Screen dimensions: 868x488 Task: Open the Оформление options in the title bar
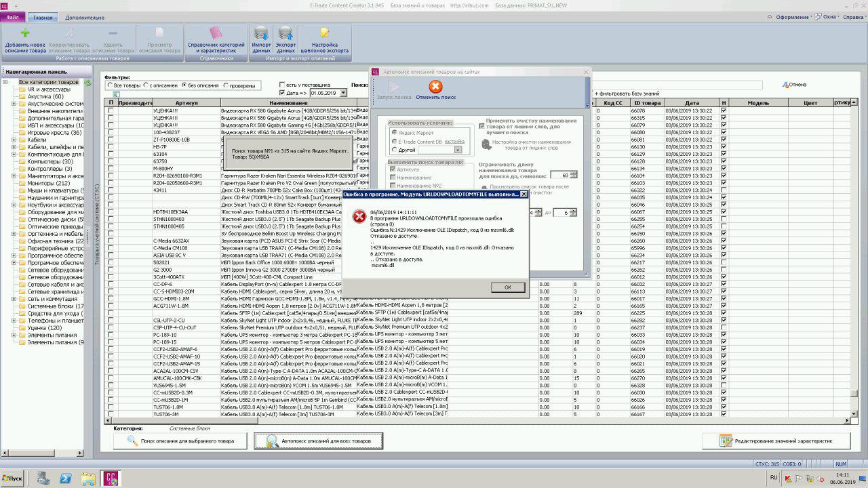(x=792, y=17)
